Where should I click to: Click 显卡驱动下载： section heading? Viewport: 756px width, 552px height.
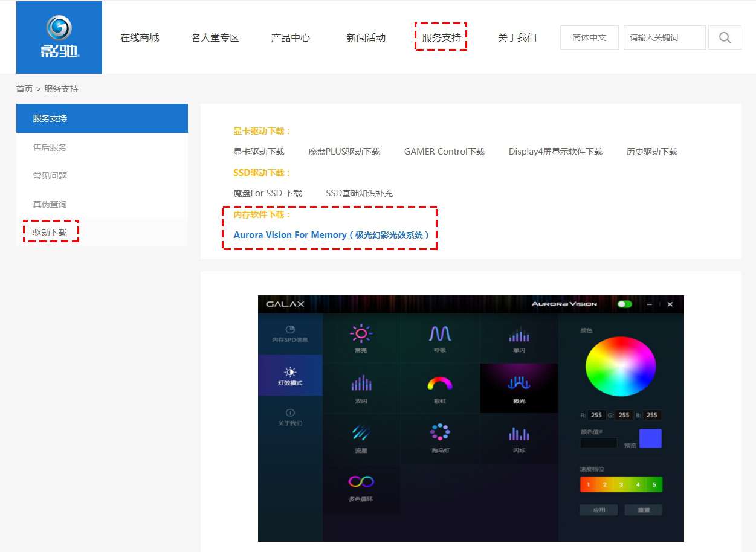(263, 131)
